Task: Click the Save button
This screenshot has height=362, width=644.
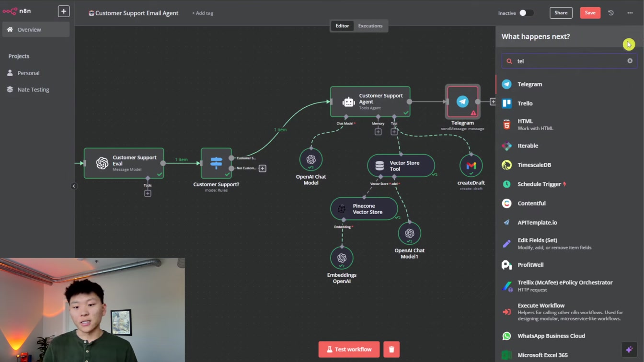Action: click(590, 13)
